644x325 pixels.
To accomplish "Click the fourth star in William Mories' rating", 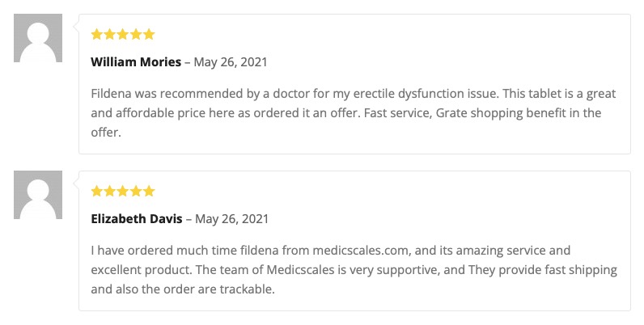I will (136, 34).
